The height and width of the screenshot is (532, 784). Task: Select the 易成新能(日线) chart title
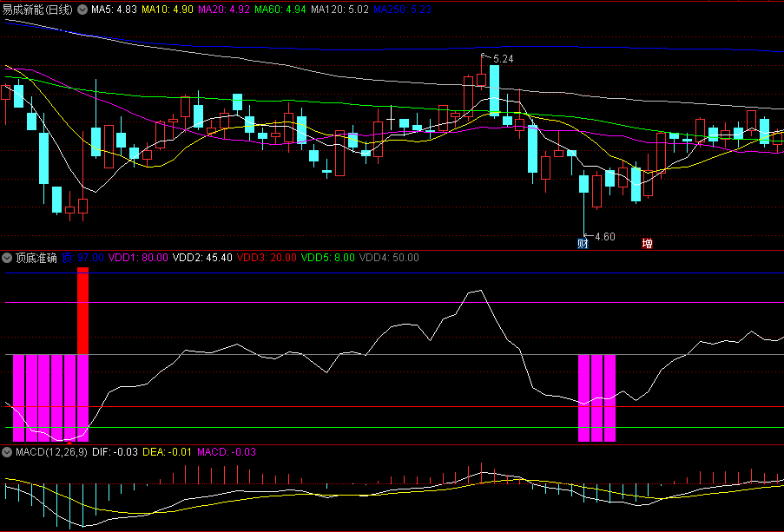(38, 10)
